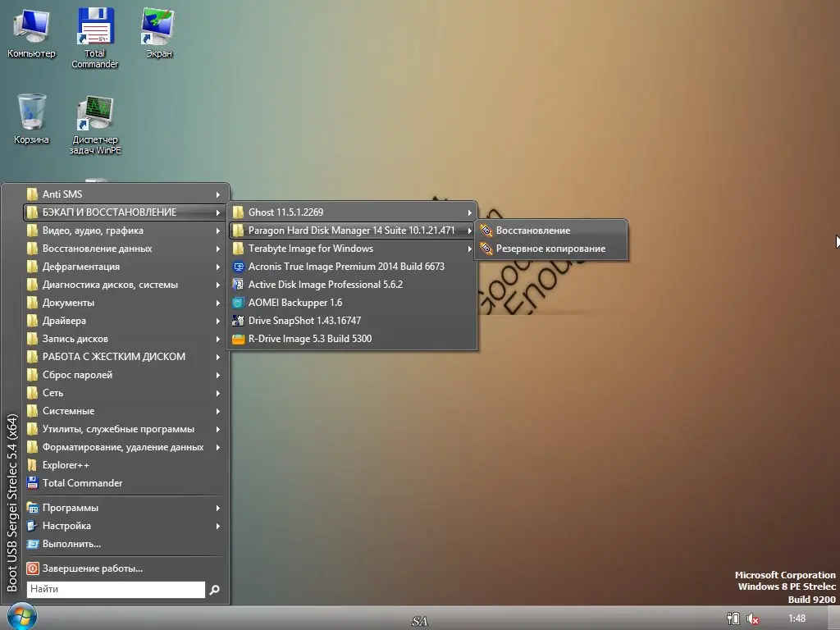Open the Корзина recycle bin icon
840x630 pixels.
[31, 119]
